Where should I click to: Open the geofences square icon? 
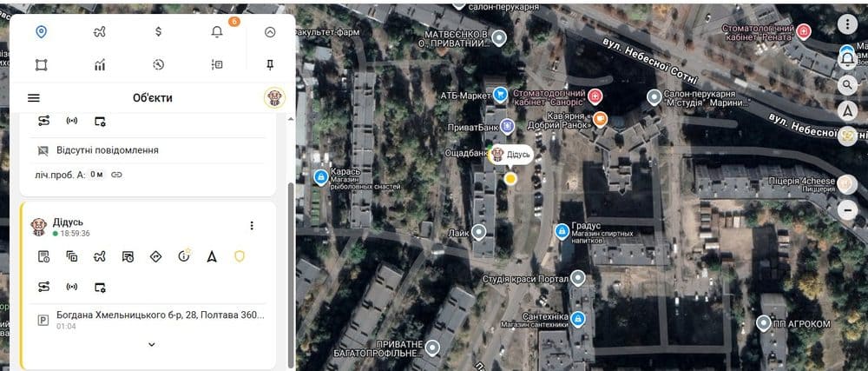[41, 65]
